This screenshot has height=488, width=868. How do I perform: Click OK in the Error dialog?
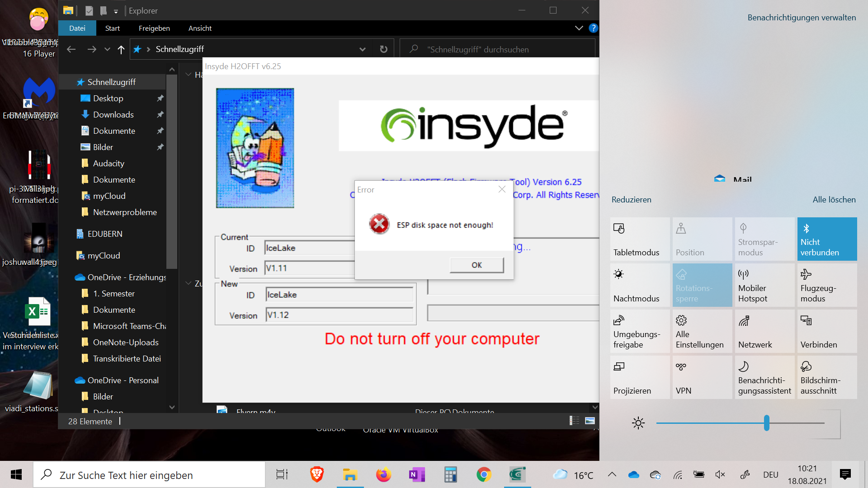pyautogui.click(x=476, y=265)
